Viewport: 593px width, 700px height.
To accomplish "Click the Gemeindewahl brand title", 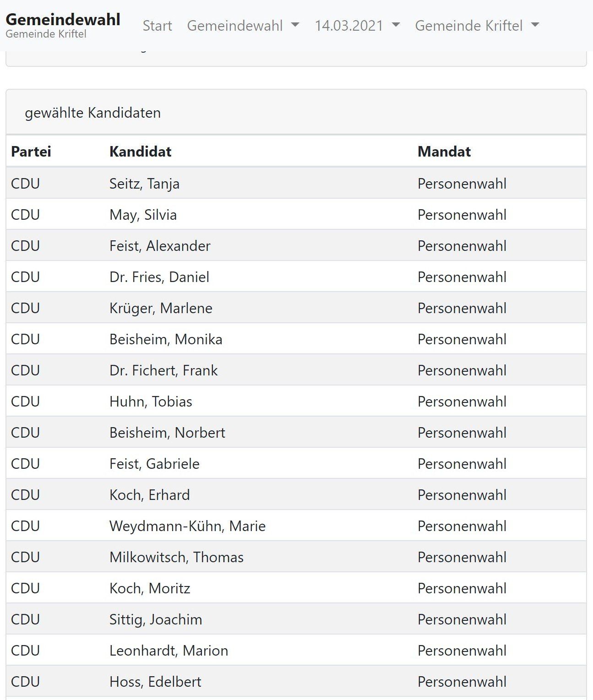I will tap(63, 20).
